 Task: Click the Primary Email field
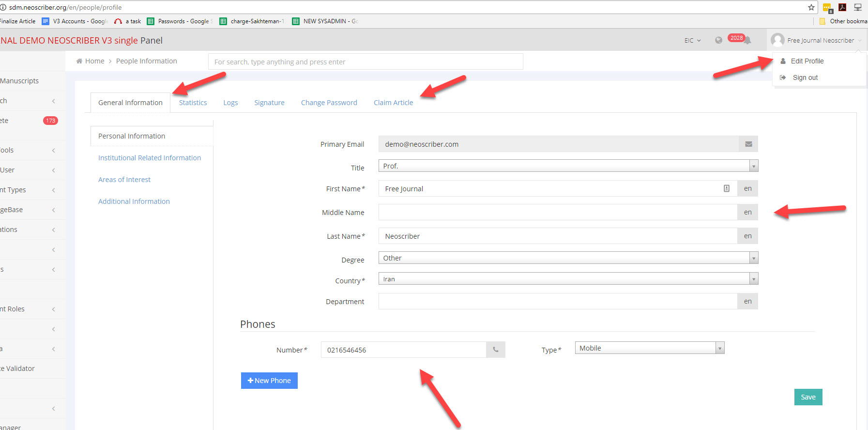[x=559, y=144]
